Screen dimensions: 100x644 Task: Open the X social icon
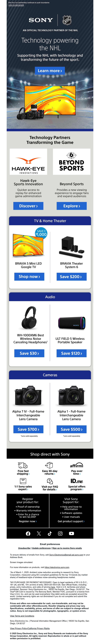[39, 533]
